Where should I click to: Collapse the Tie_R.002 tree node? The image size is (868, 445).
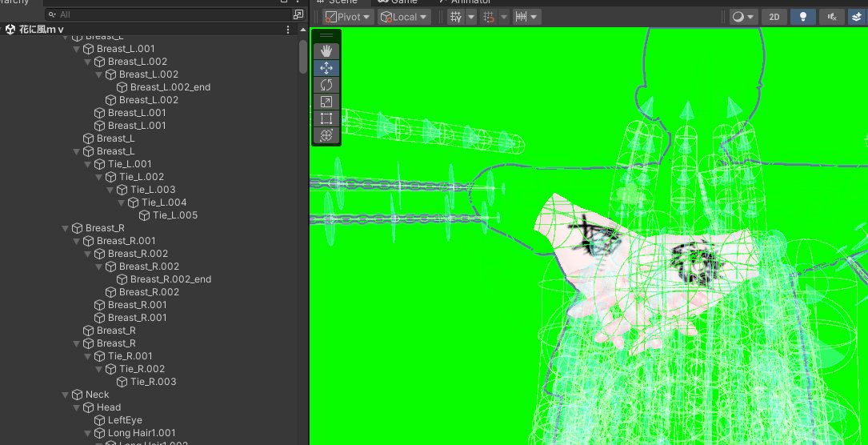tap(99, 369)
